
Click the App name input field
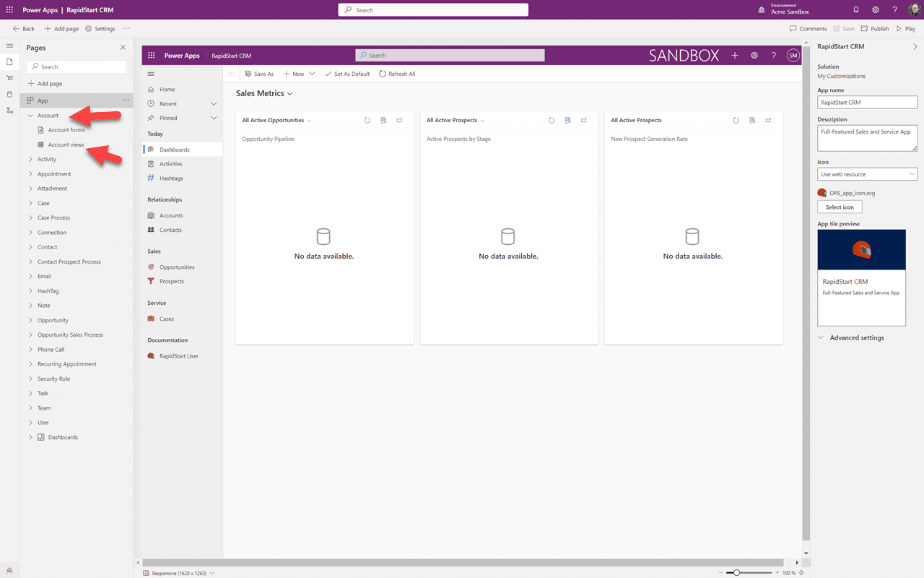coord(867,102)
